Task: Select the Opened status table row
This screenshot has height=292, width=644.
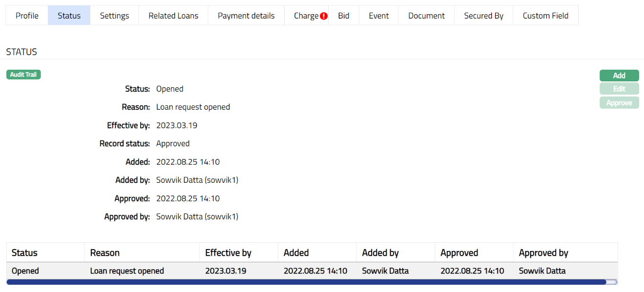Action: pyautogui.click(x=312, y=271)
